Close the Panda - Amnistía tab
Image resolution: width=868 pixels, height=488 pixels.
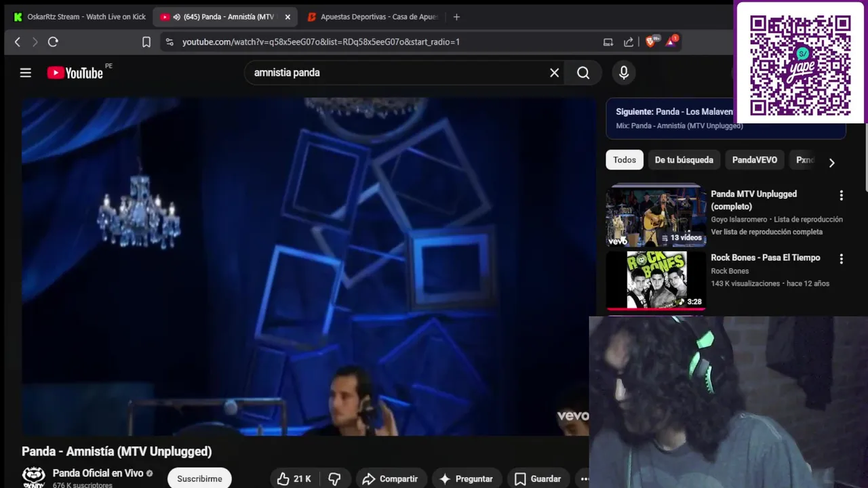click(x=288, y=17)
